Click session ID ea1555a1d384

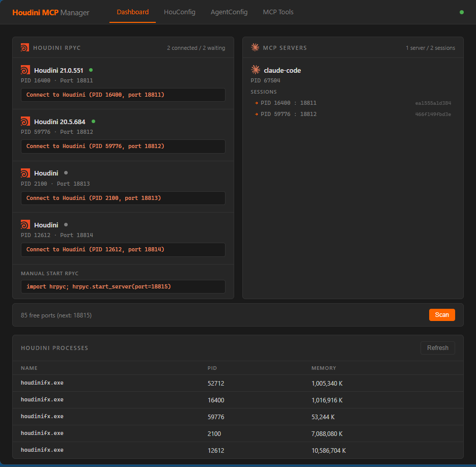tap(433, 103)
